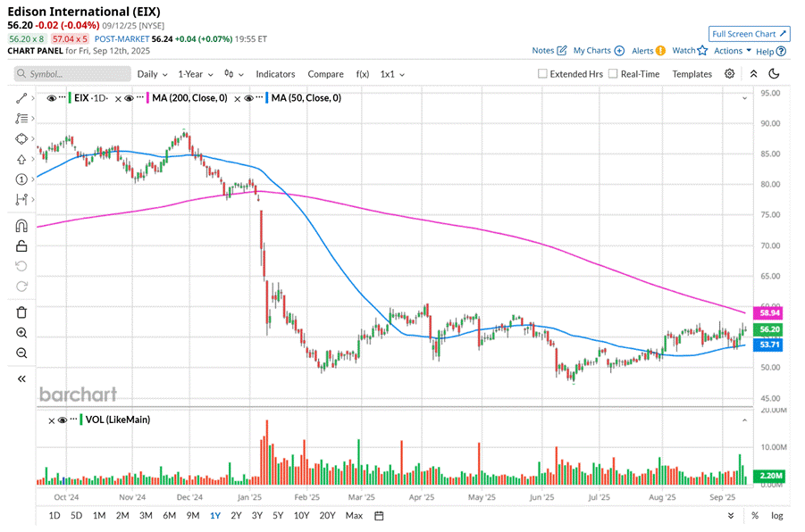Select the 1D time range
This screenshot has width=805, height=532.
(55, 516)
